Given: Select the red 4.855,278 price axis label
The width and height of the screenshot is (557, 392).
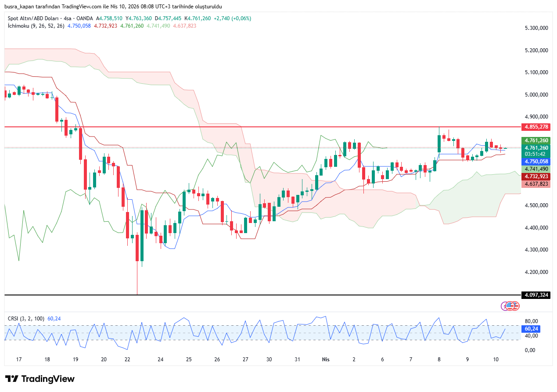Looking at the screenshot, I should coord(535,127).
